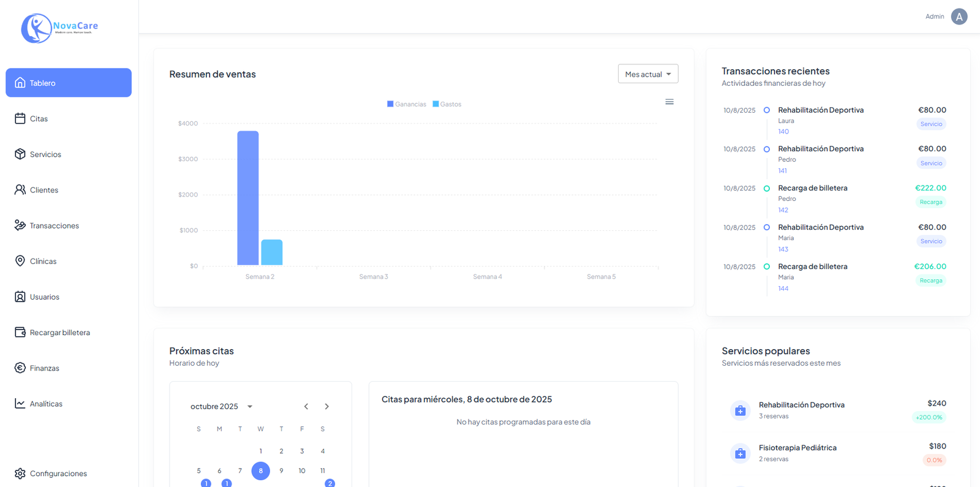Click the Citas calendar icon in sidebar
Screen dimensions: 980x487
pyautogui.click(x=20, y=118)
